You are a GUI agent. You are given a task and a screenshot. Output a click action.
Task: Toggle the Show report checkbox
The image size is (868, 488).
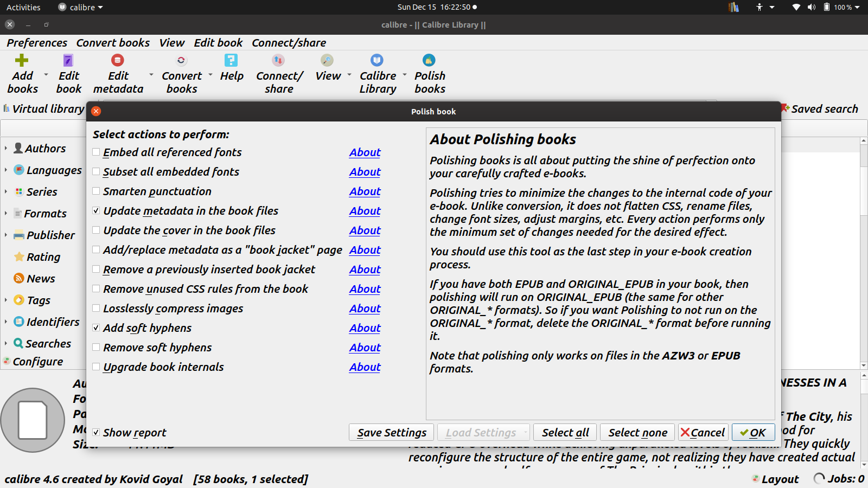96,433
